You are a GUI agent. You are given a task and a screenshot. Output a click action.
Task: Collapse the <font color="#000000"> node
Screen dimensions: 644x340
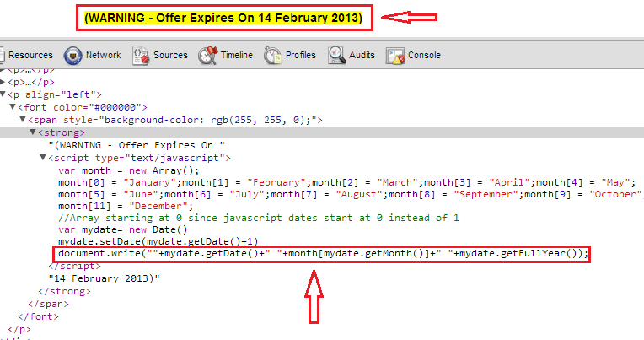pyautogui.click(x=13, y=107)
